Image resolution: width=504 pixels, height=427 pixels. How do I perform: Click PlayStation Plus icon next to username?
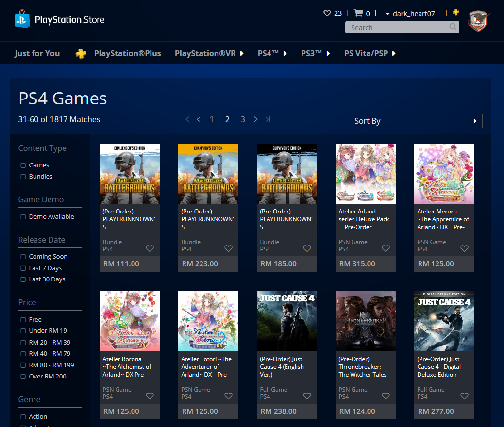pyautogui.click(x=456, y=12)
